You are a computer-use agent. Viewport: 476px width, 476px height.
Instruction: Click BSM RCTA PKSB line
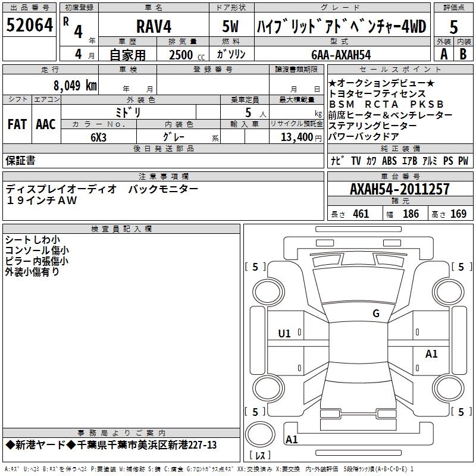[x=386, y=104]
